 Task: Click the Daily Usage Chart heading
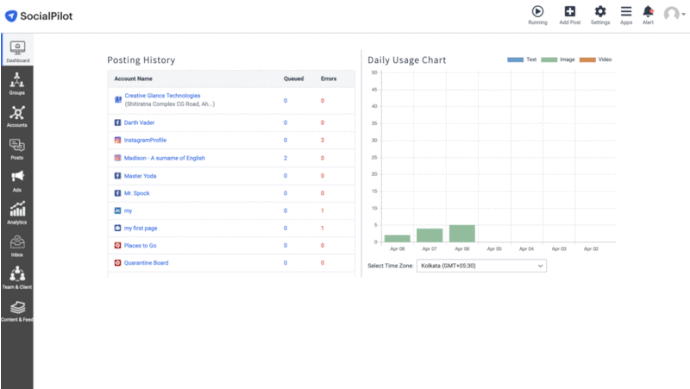[407, 60]
